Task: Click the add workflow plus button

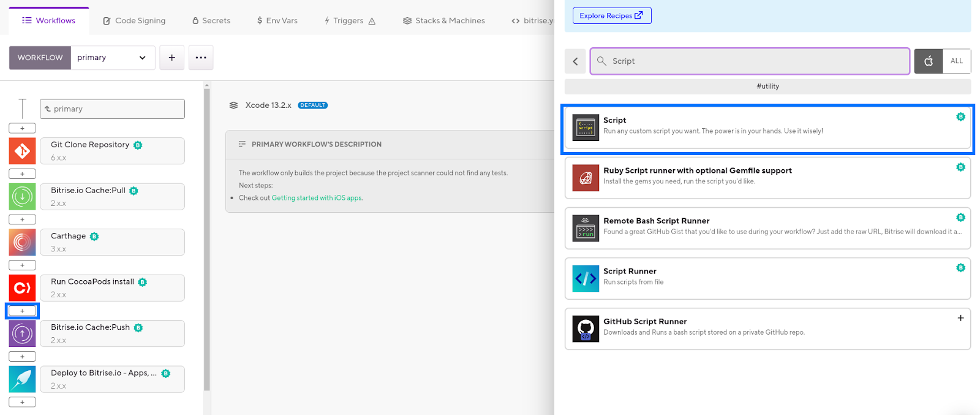Action: point(172,58)
